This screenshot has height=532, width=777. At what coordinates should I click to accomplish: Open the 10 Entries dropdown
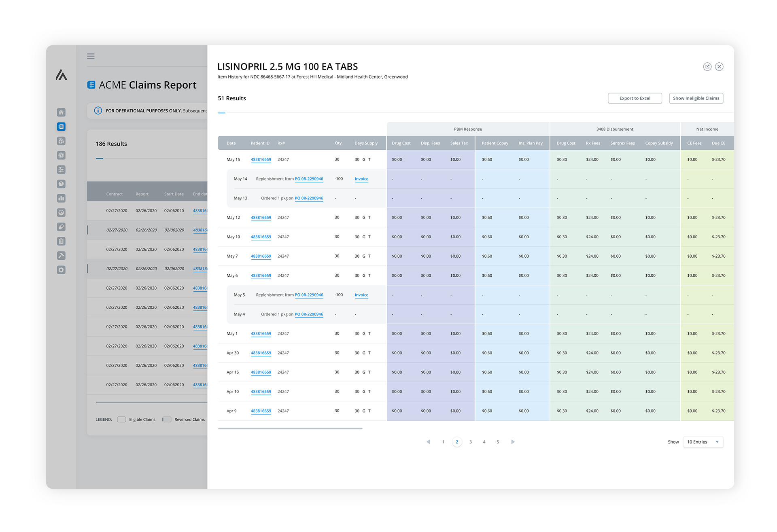[x=703, y=442]
